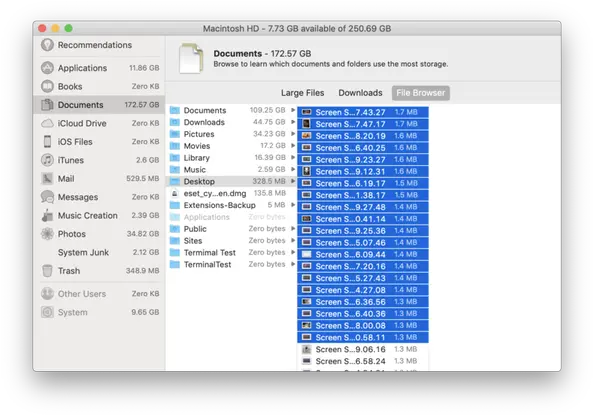Click the Public folder icon
This screenshot has height=415, width=593.
click(175, 229)
